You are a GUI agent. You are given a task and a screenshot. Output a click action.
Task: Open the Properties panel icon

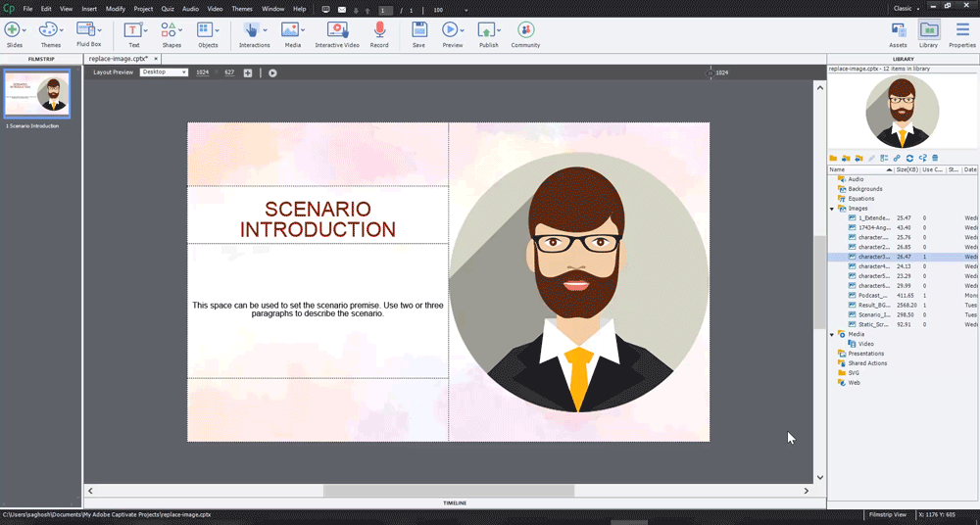962,29
